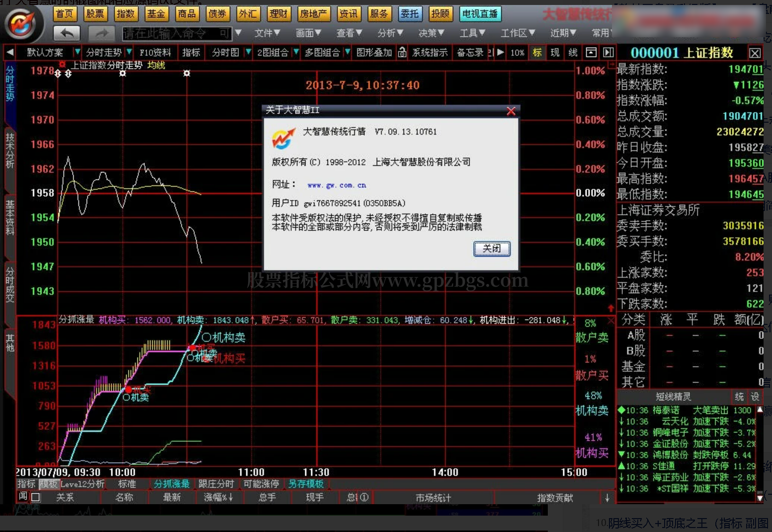The image size is (772, 532).
Task: Click the F10资料 toolbar button
Action: click(155, 52)
